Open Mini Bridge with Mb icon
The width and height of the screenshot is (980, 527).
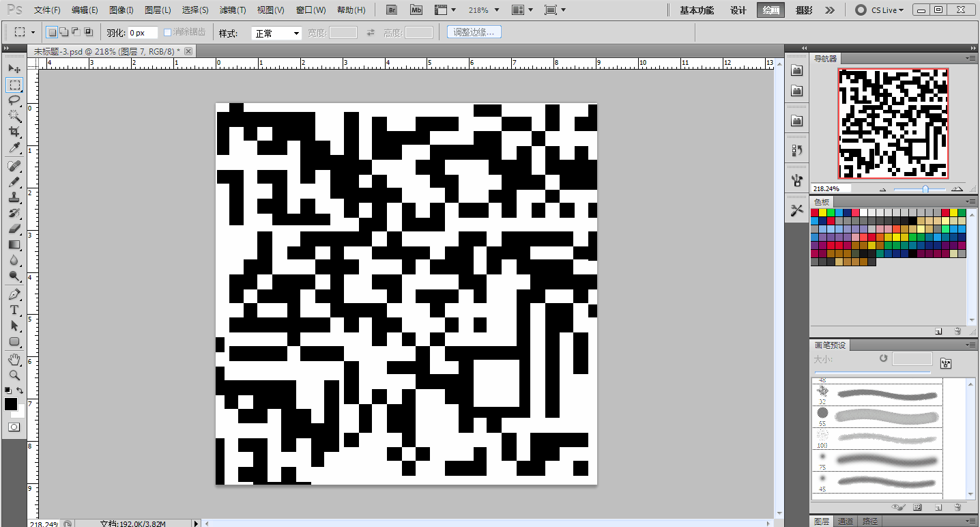416,10
